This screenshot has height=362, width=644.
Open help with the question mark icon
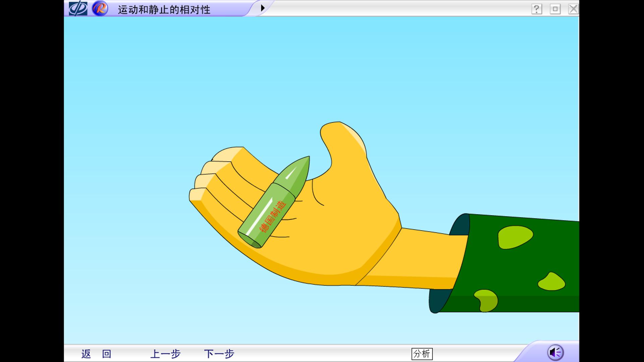537,9
